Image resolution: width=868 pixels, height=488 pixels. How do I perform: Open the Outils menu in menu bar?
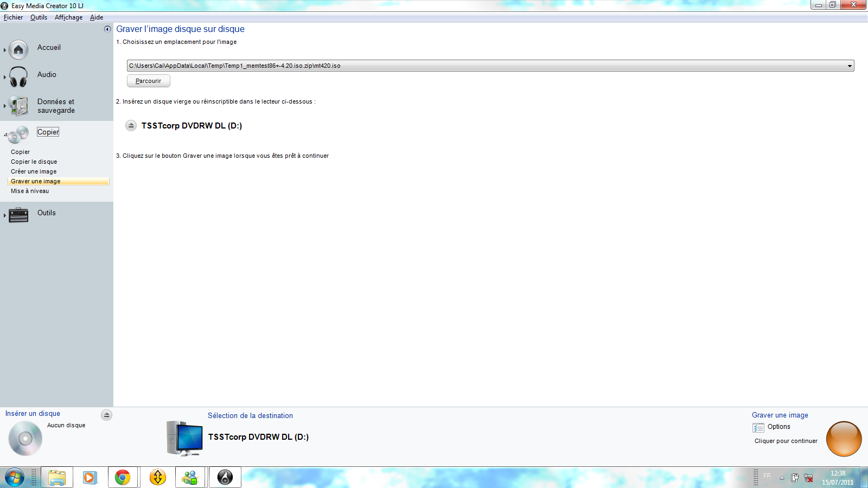[39, 17]
